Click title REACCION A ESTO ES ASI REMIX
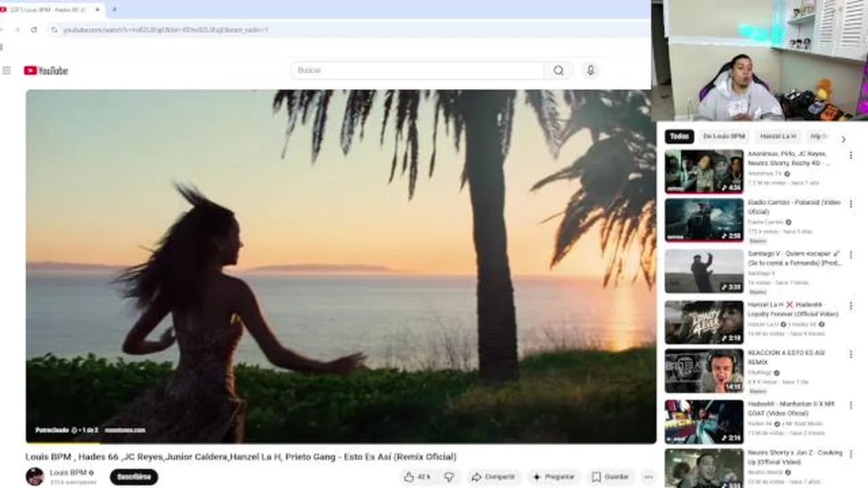868x488 pixels. [x=787, y=357]
